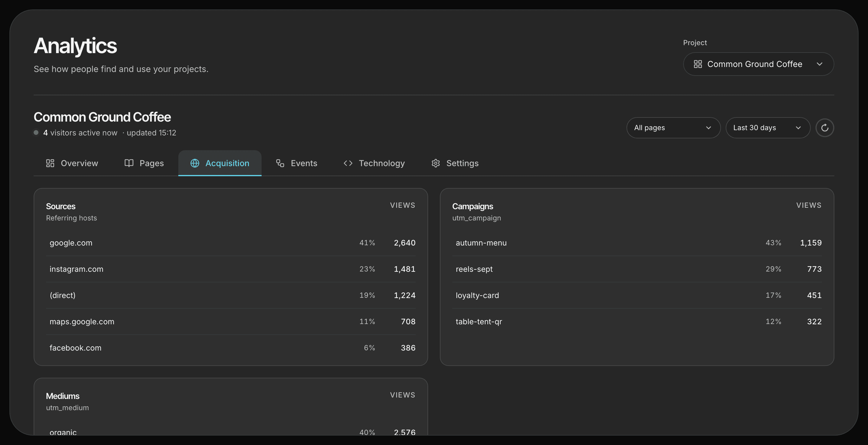The image size is (868, 445).
Task: Switch to the Overview tab
Action: coord(72,163)
